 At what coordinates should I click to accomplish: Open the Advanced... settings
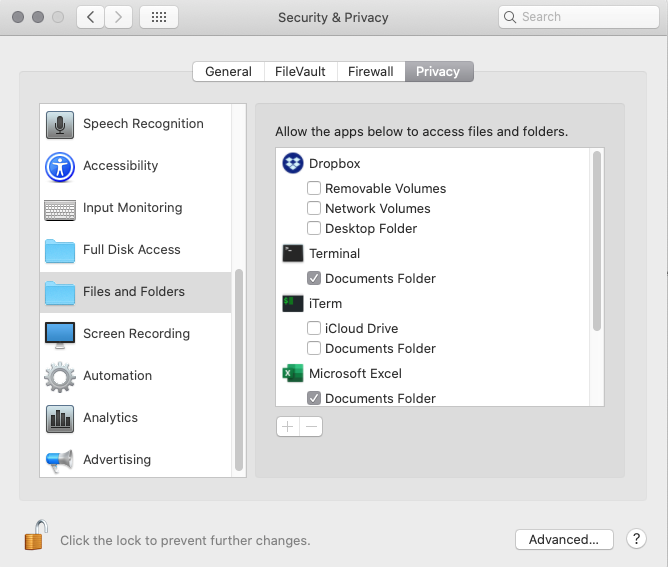564,539
